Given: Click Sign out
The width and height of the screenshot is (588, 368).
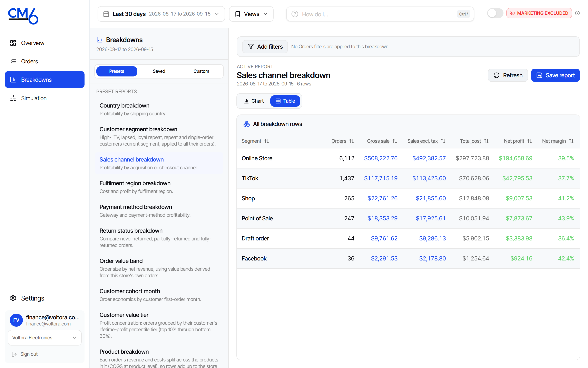Looking at the screenshot, I should tap(25, 354).
